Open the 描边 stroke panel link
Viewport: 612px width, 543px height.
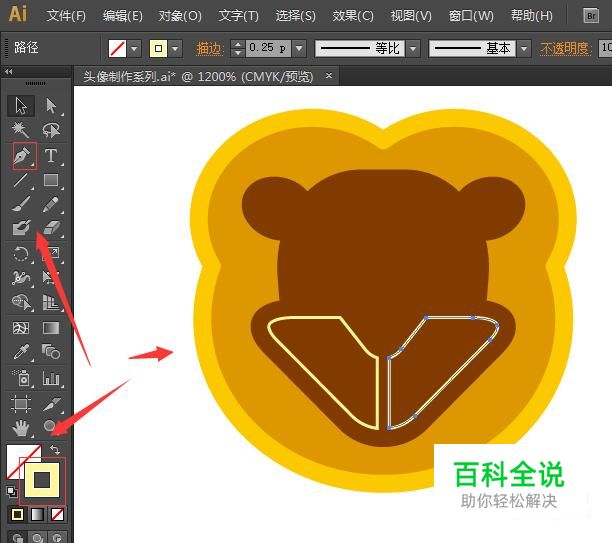coord(209,49)
